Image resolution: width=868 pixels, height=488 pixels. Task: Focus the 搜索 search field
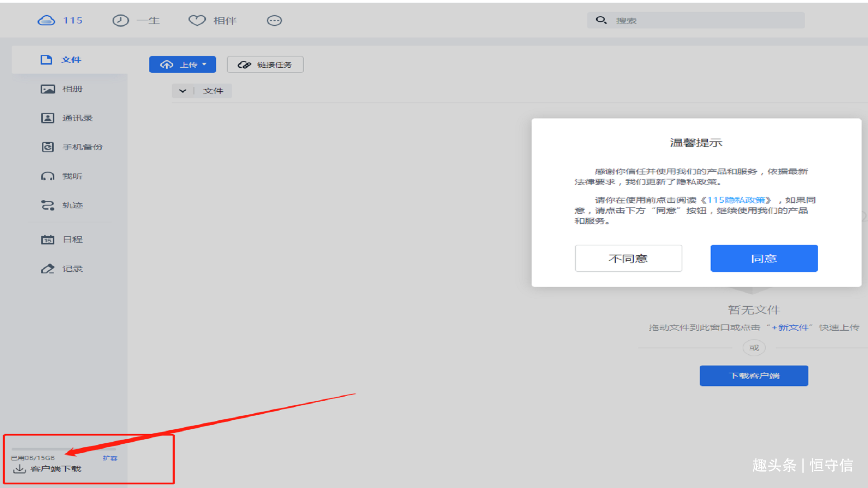(x=696, y=20)
